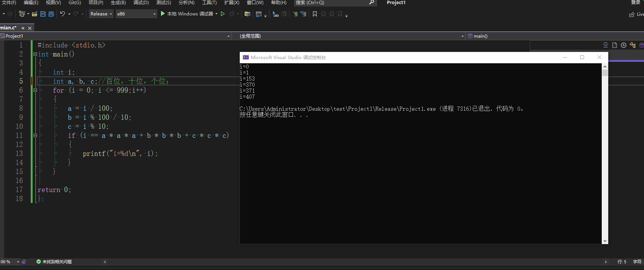The width and height of the screenshot is (644, 270).
Task: Collapse the int main() code block
Action: coord(35,54)
